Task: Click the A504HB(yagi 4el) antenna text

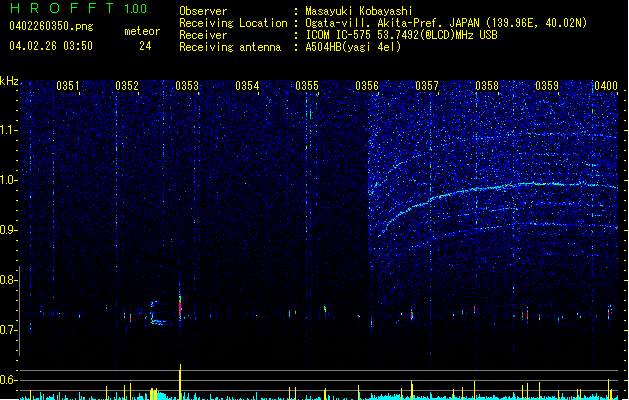Action: point(353,47)
